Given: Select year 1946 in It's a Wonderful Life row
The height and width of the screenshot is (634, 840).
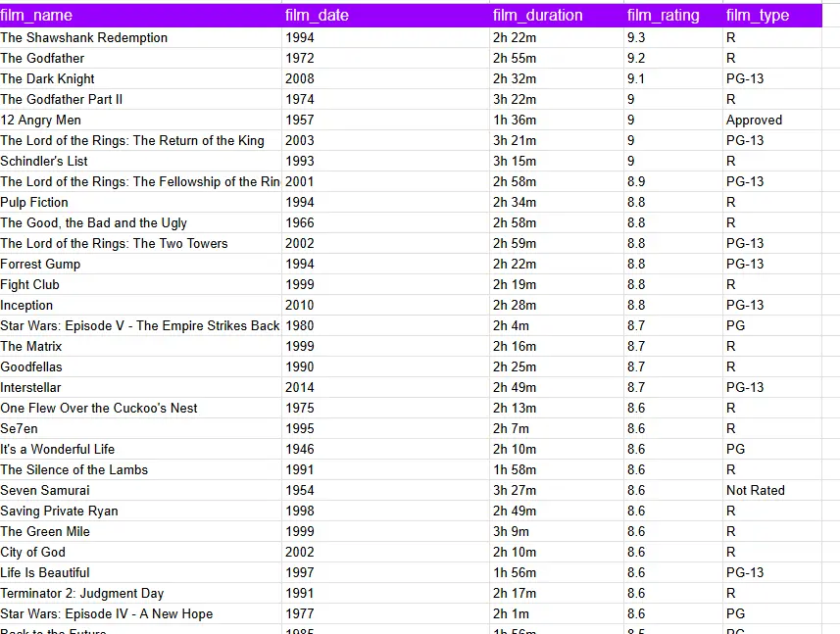Looking at the screenshot, I should click(x=386, y=449).
